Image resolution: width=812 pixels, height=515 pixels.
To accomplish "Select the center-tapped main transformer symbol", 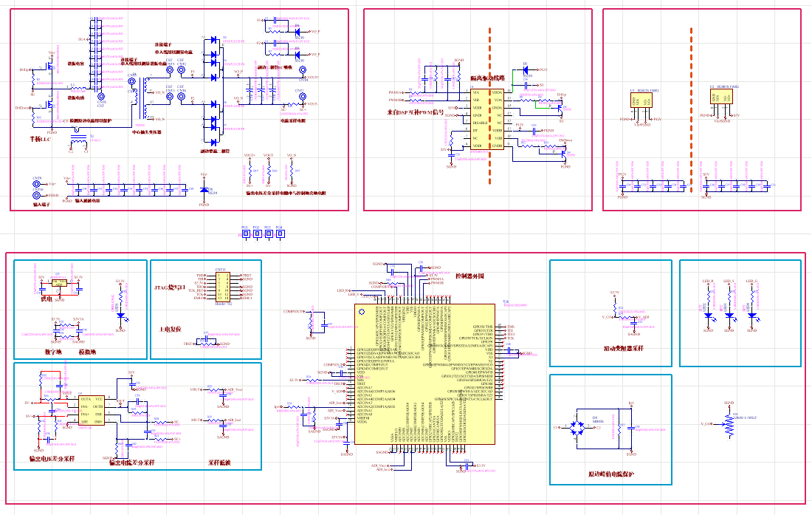I will [140, 97].
